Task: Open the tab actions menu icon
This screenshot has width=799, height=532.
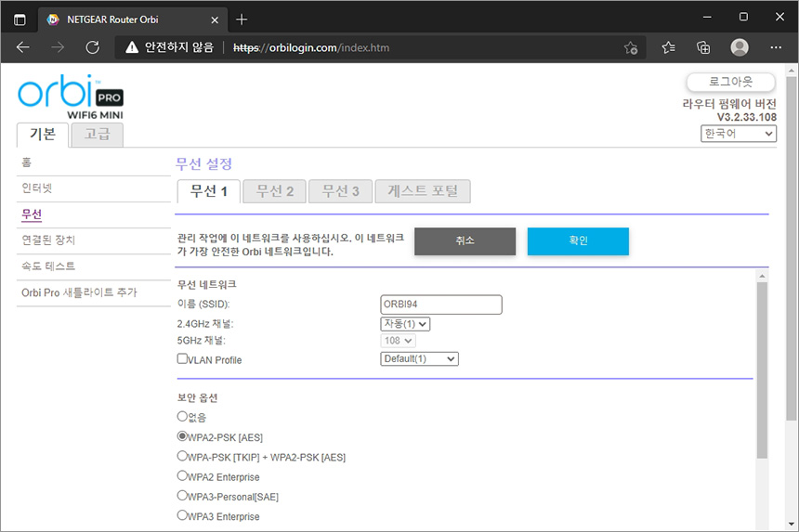Action: pos(20,19)
